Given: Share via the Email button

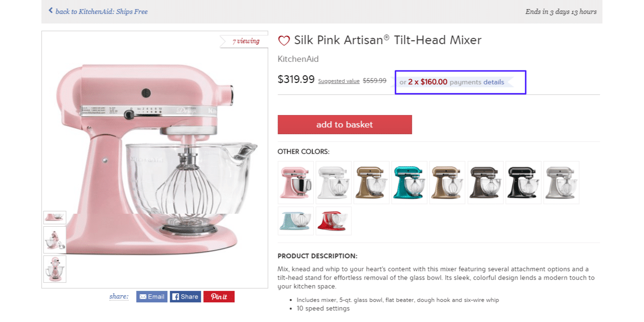Looking at the screenshot, I should coord(152,297).
